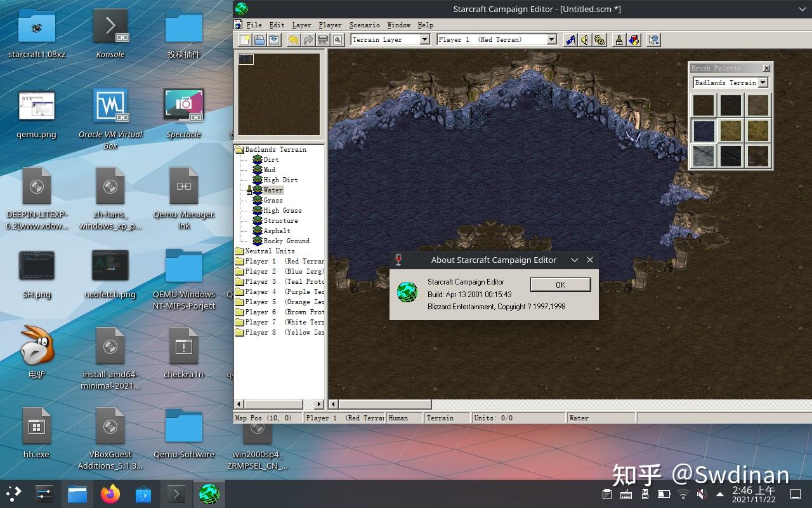
Task: Click the map horizontal scrollbar thumb
Action: tap(385, 404)
